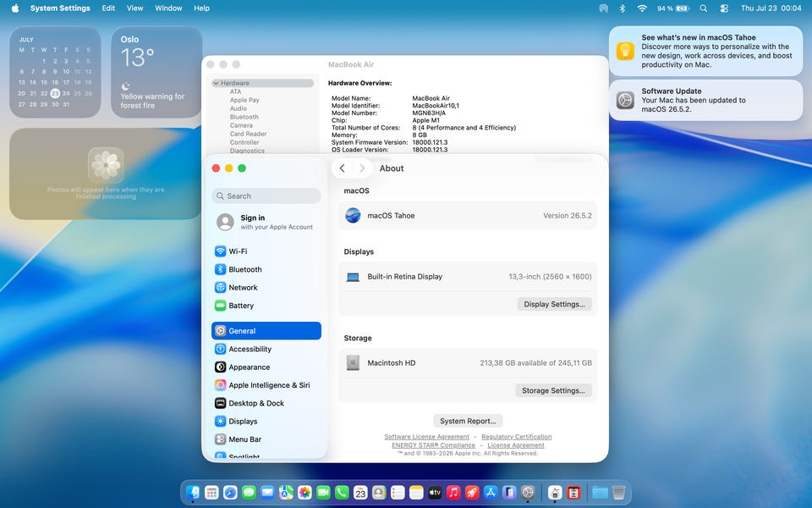Open System Report
The height and width of the screenshot is (508, 812).
[x=468, y=421]
